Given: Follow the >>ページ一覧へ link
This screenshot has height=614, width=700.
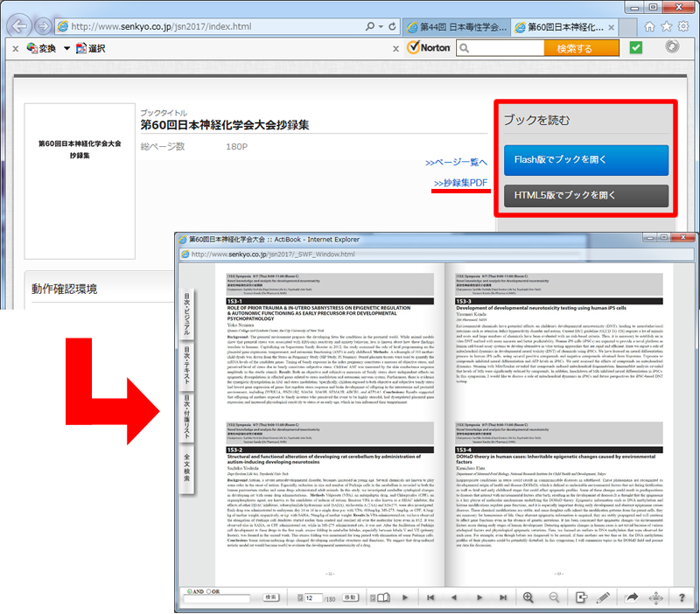Looking at the screenshot, I should (x=456, y=163).
